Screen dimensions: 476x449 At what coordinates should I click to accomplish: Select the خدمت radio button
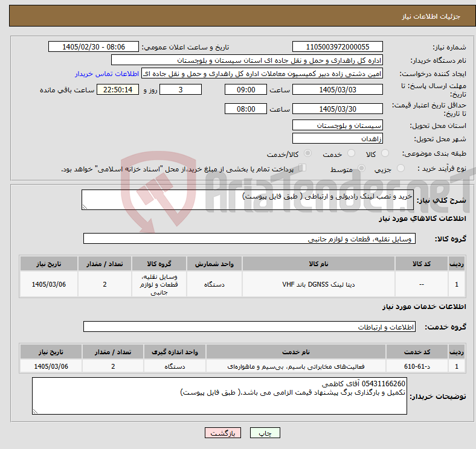coord(351,153)
